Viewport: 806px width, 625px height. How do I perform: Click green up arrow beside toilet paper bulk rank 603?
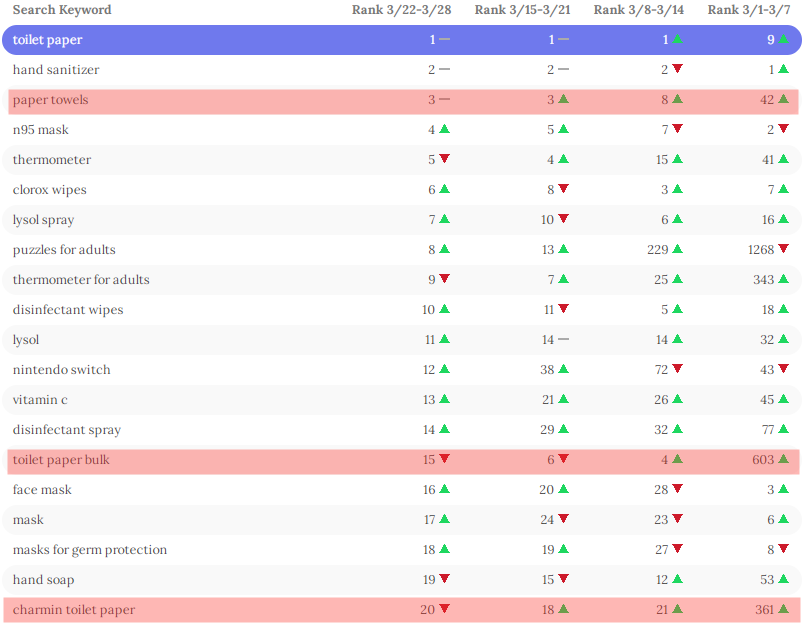click(x=783, y=458)
